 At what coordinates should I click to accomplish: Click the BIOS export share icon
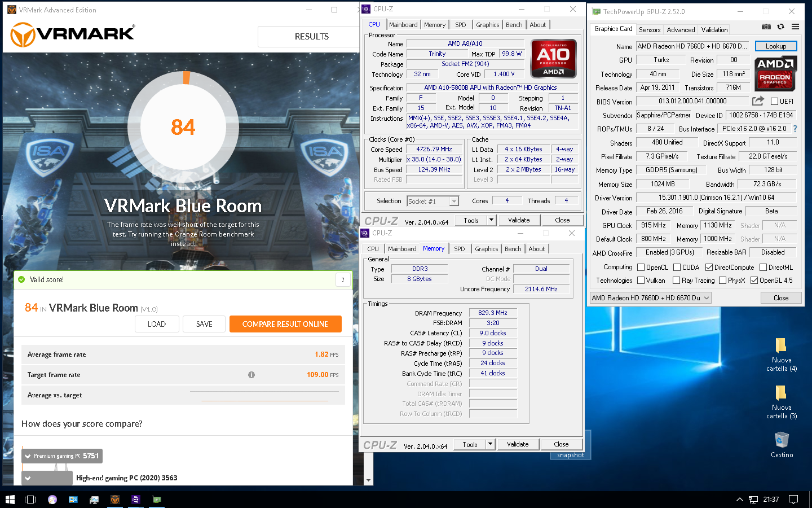click(x=758, y=100)
